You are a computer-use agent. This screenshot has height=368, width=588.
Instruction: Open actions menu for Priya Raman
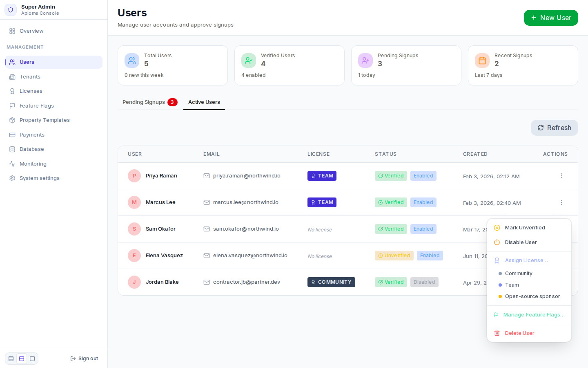pos(561,176)
